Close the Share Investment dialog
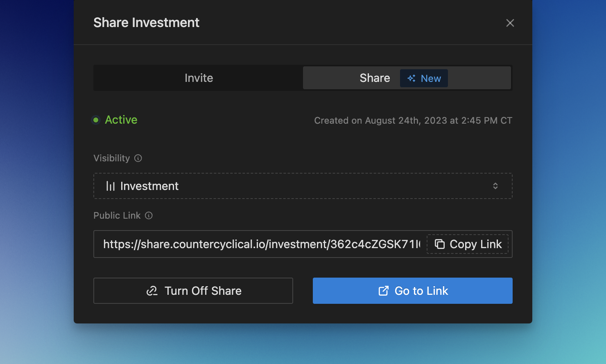 point(510,23)
